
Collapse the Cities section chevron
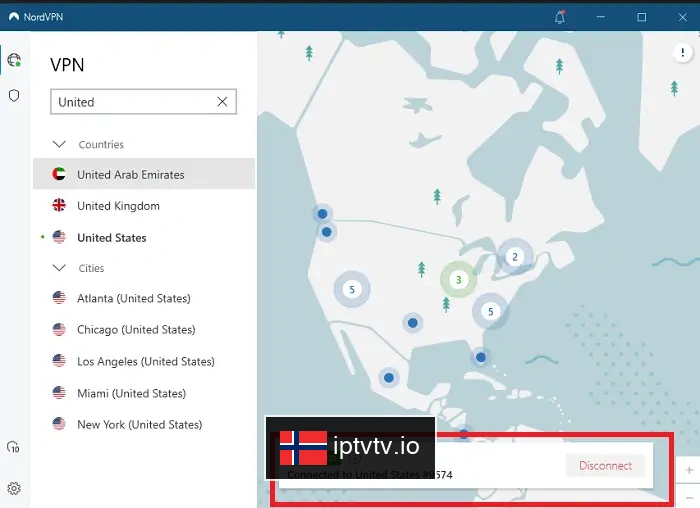tap(59, 268)
